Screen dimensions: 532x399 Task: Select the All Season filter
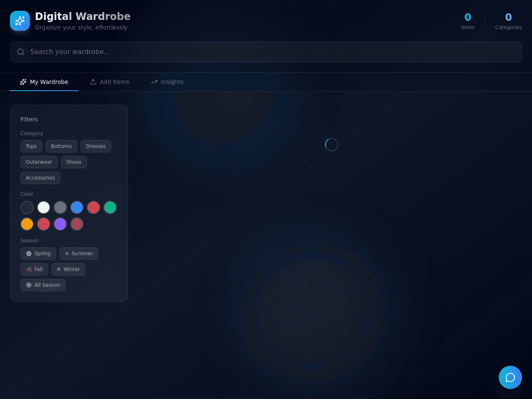coord(43,285)
